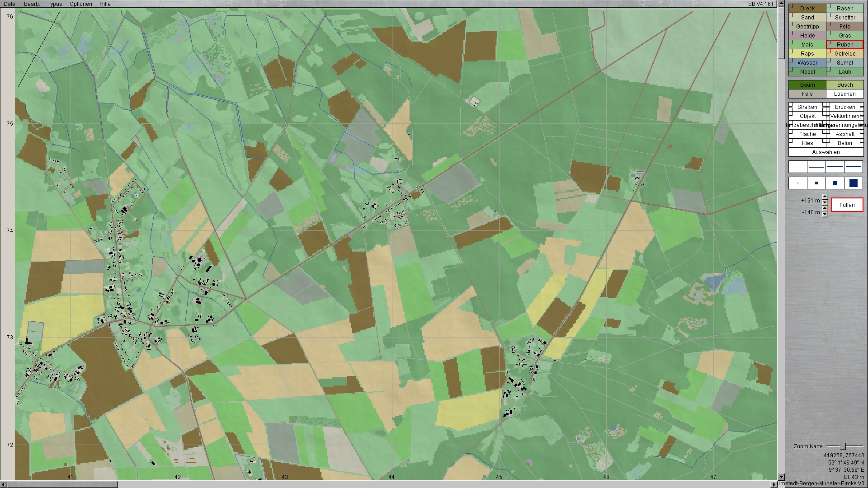
Task: Select the largest square brush size
Action: point(854,183)
